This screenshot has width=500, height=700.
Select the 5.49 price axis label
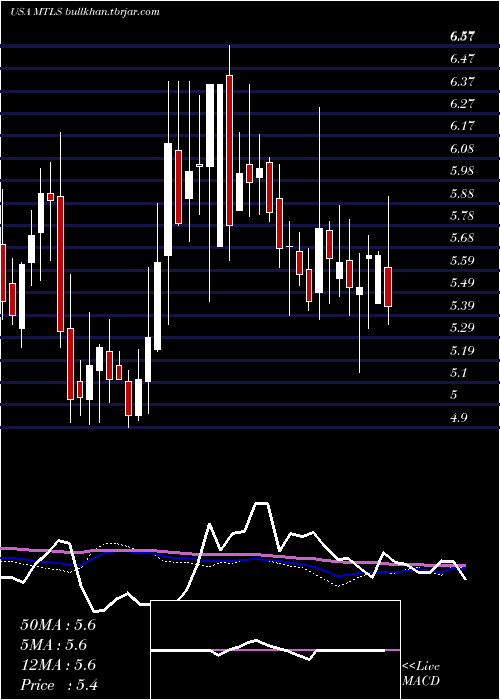[462, 283]
